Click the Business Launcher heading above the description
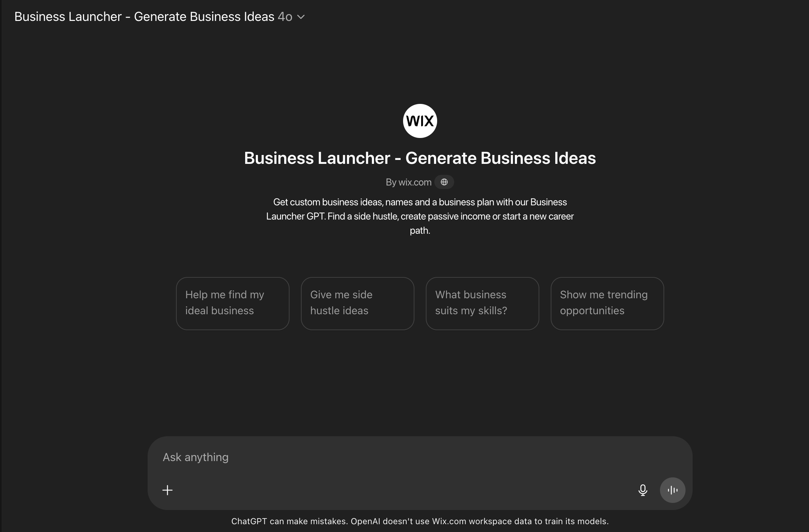Image resolution: width=809 pixels, height=532 pixels. pyautogui.click(x=420, y=158)
